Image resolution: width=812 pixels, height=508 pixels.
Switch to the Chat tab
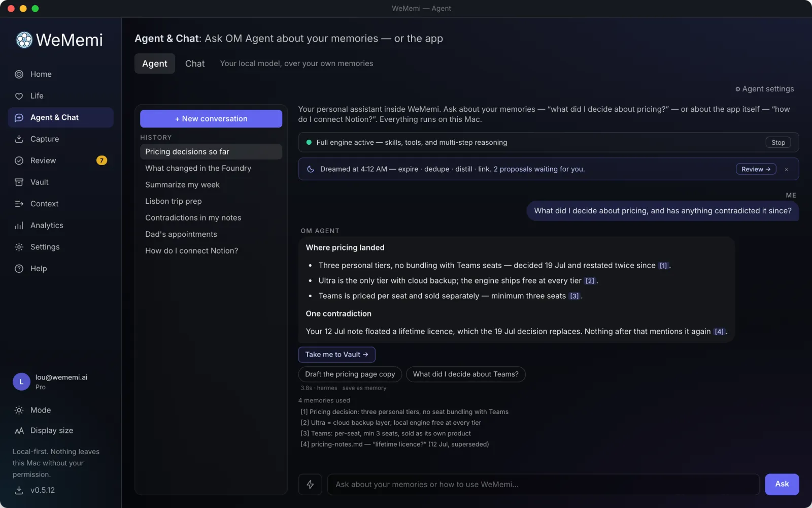195,63
